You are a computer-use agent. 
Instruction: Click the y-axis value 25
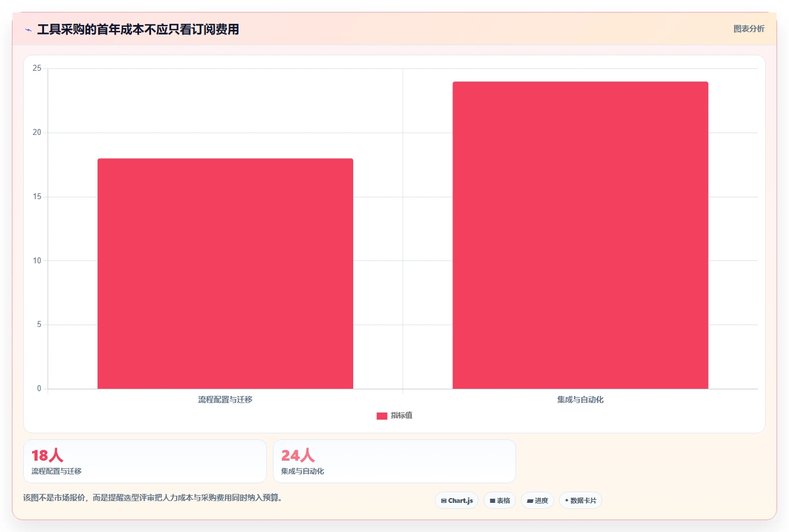click(37, 68)
